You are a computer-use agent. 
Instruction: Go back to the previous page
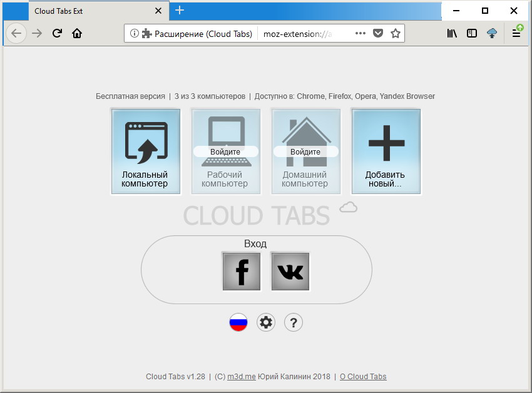tap(16, 33)
